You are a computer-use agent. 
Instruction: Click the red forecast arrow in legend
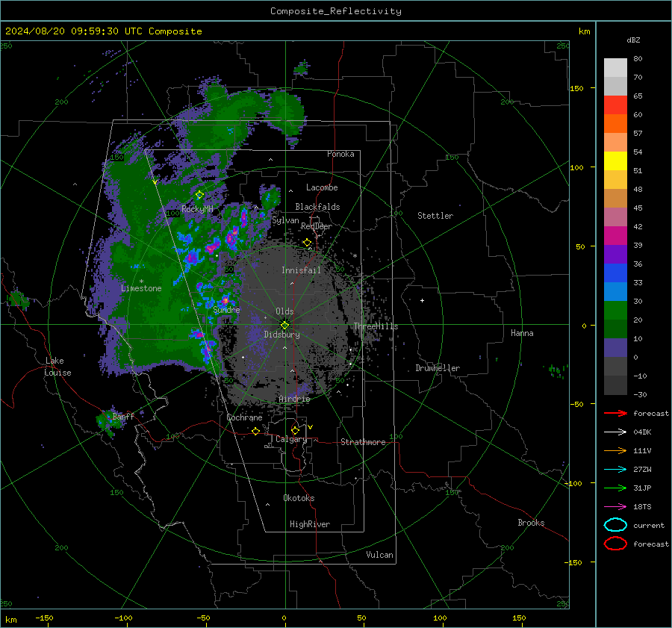615,413
